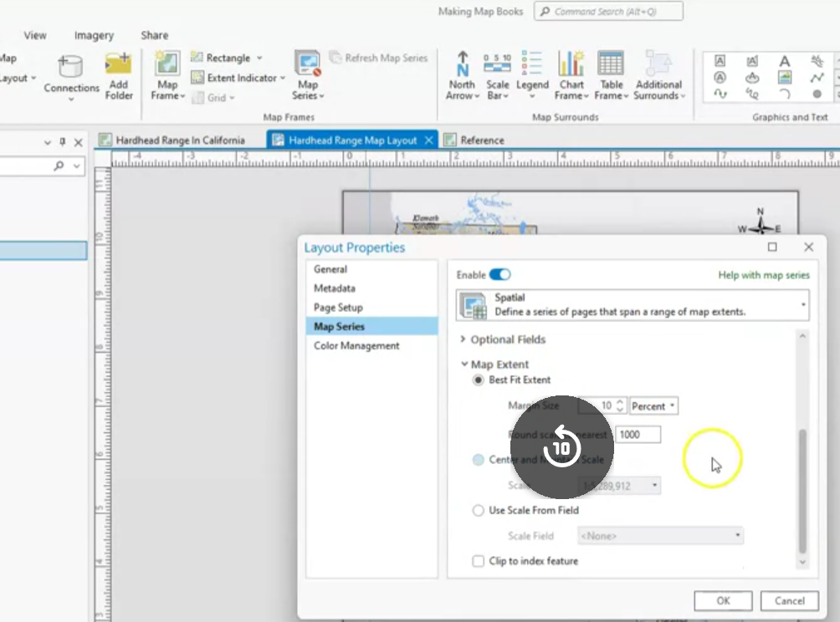The image size is (840, 622).
Task: Select the point graphic tool
Action: click(817, 94)
